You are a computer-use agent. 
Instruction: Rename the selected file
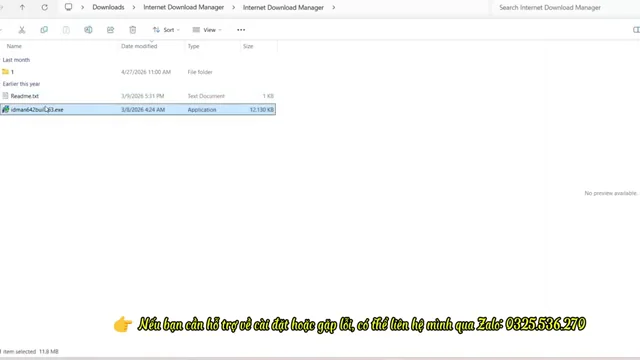click(x=88, y=30)
